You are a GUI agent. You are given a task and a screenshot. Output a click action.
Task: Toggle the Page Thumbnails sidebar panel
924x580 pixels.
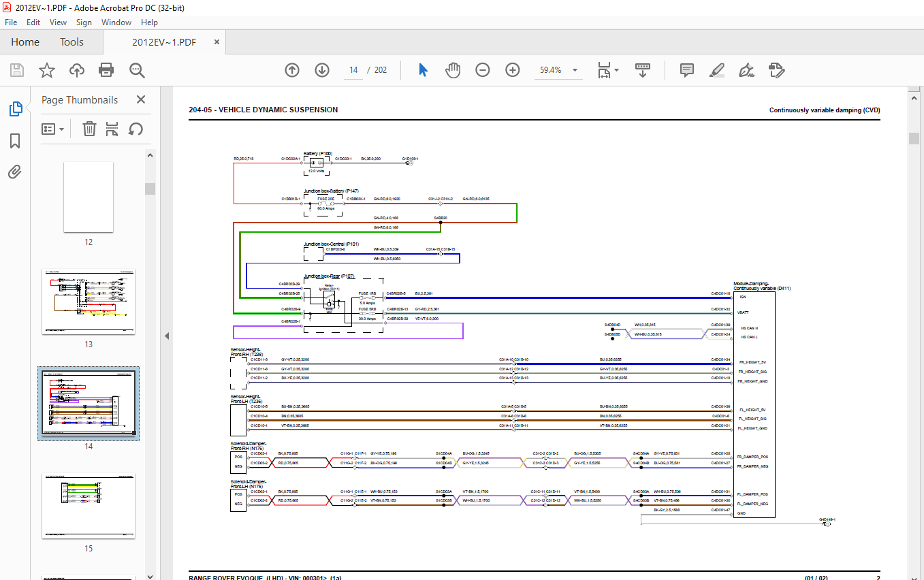[15, 109]
